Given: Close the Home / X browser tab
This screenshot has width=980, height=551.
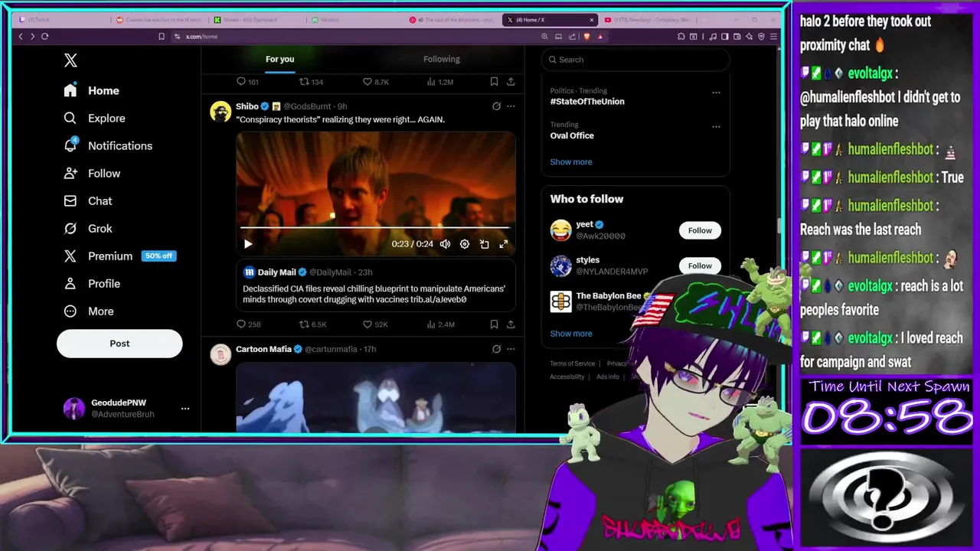Looking at the screenshot, I should [x=591, y=20].
